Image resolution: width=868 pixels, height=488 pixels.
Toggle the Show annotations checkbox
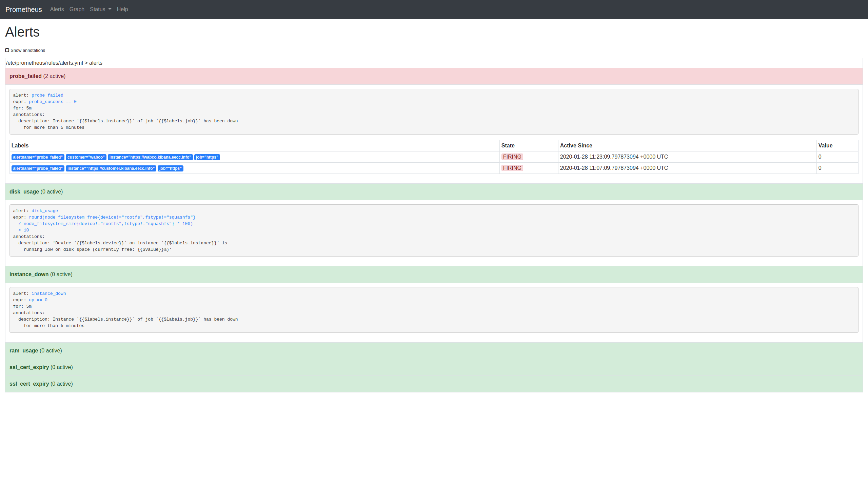click(x=7, y=50)
